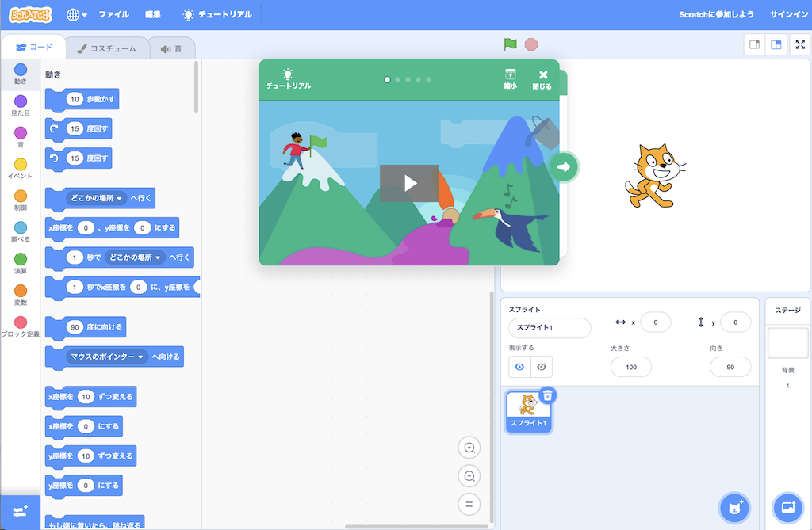
Task: Open the choose a sprite button
Action: pos(734,508)
